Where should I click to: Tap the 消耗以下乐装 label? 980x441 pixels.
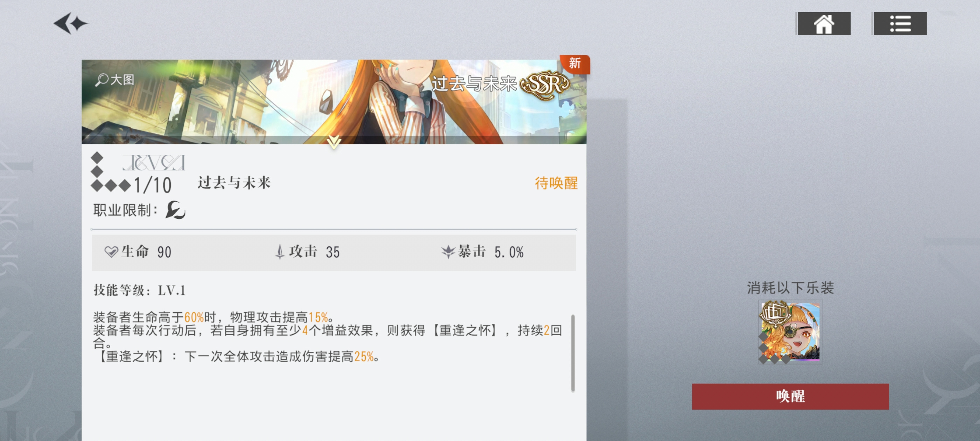click(x=790, y=288)
